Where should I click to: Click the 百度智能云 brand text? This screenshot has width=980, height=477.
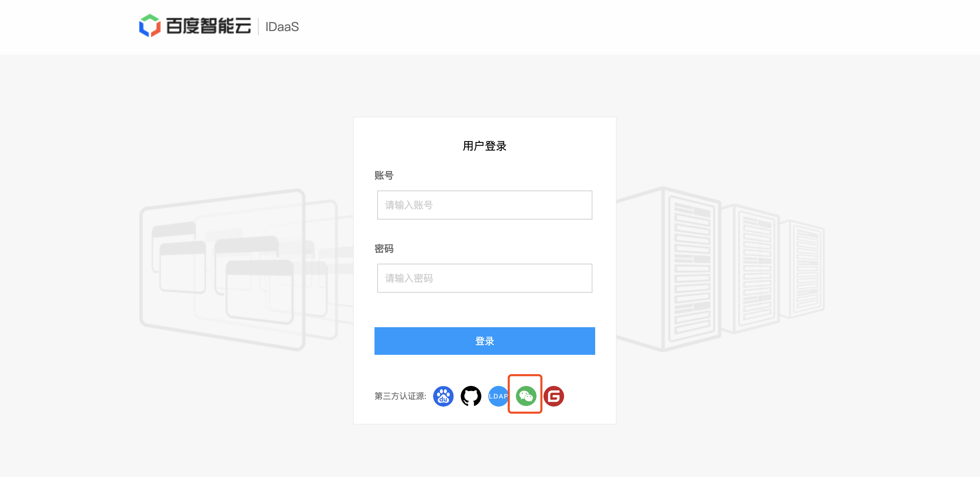coord(209,26)
